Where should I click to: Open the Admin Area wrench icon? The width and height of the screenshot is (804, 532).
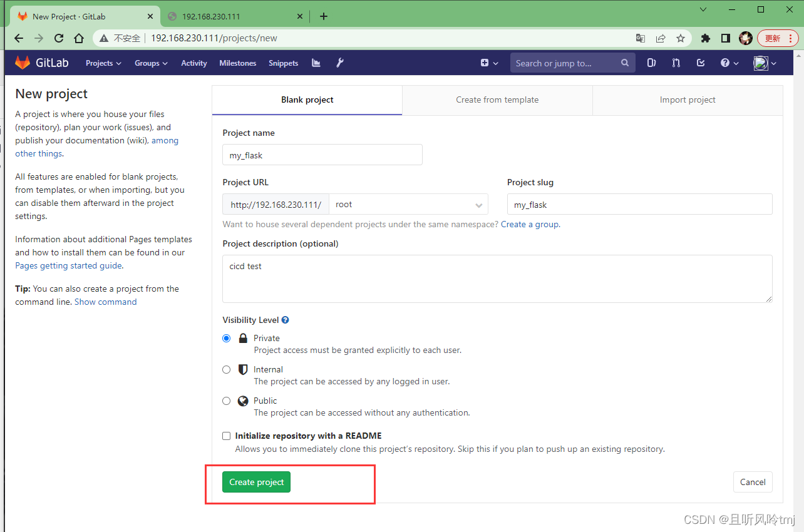(340, 63)
